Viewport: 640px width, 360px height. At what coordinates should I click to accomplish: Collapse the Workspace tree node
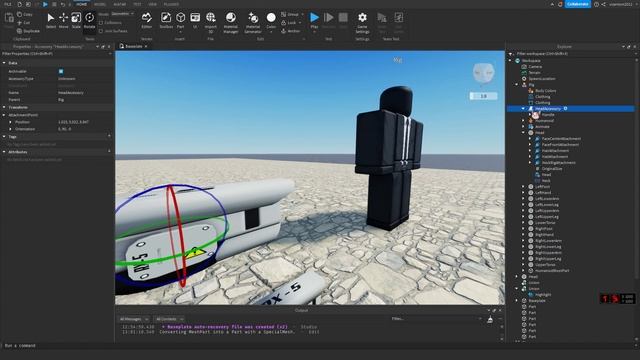click(510, 60)
